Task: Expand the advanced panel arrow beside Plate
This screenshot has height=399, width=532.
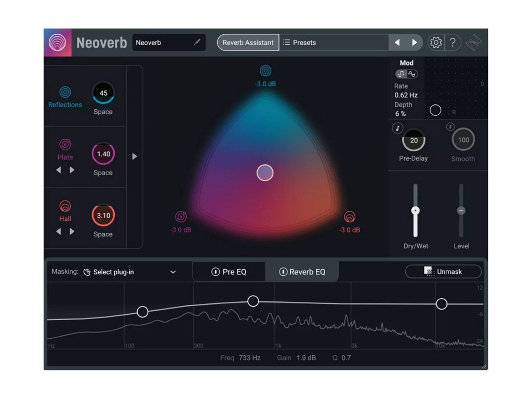Action: click(135, 156)
